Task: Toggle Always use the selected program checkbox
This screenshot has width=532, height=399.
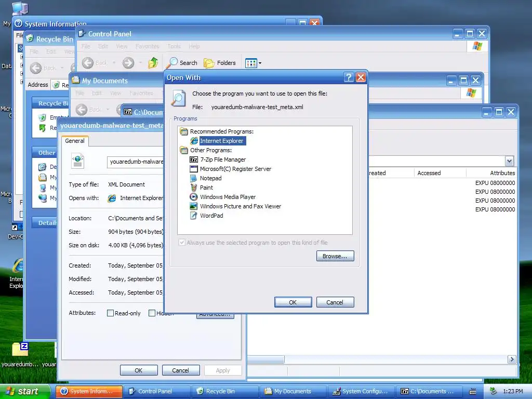Action: click(x=182, y=242)
